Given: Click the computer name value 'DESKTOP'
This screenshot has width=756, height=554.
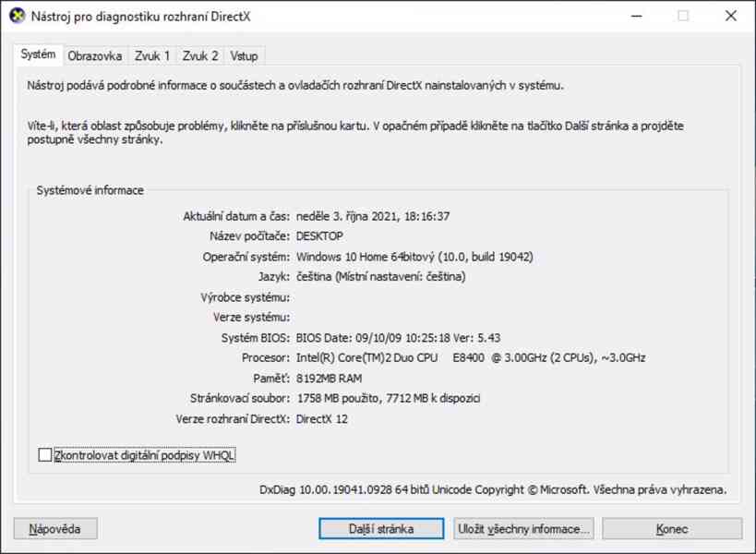Looking at the screenshot, I should coord(319,236).
